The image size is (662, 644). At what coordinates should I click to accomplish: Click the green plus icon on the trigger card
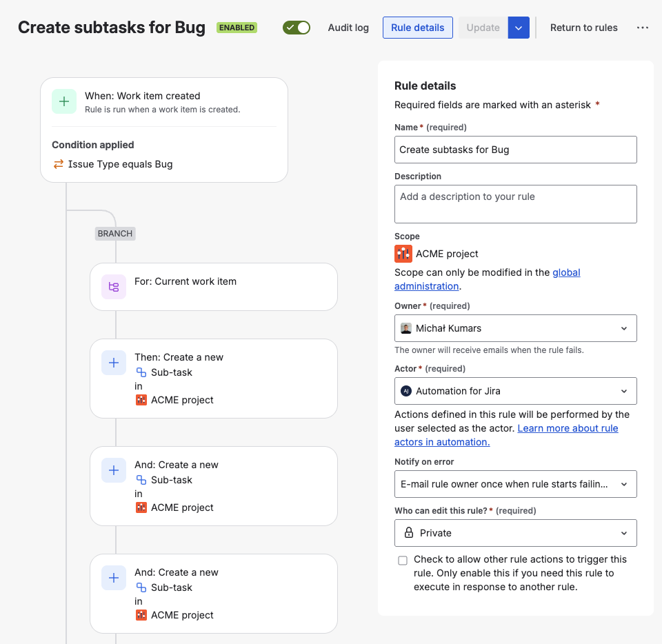point(64,101)
